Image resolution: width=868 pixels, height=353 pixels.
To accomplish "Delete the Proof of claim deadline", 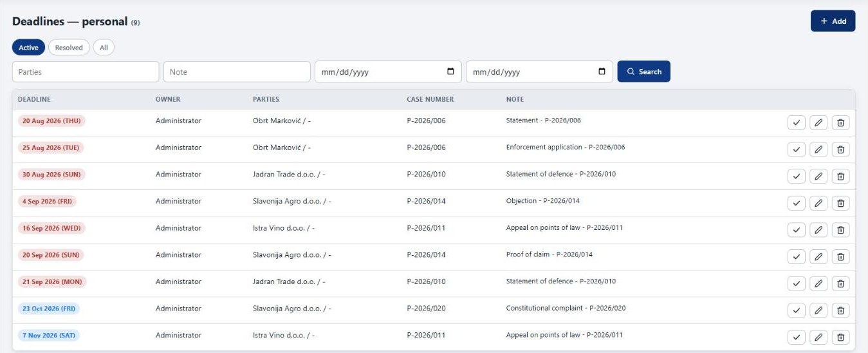I will pos(840,256).
